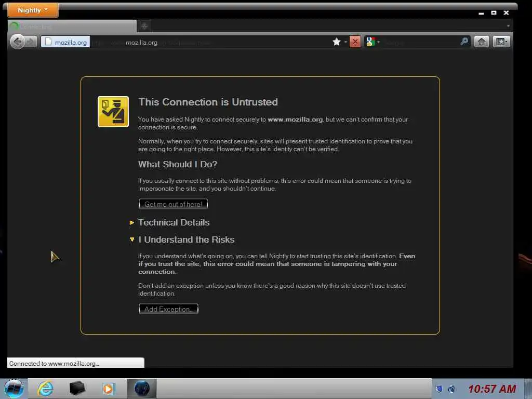Click the 10:57 AM clock
The width and height of the screenshot is (532, 399).
tap(492, 389)
